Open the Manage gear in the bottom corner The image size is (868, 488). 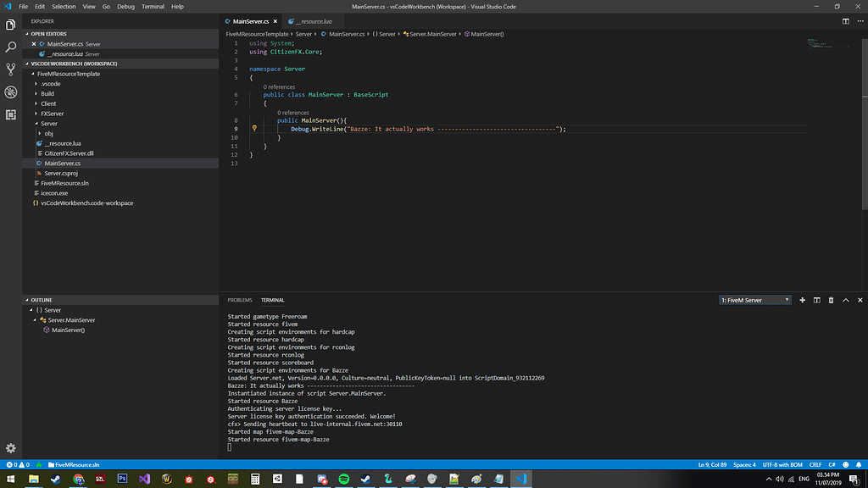pyautogui.click(x=10, y=450)
